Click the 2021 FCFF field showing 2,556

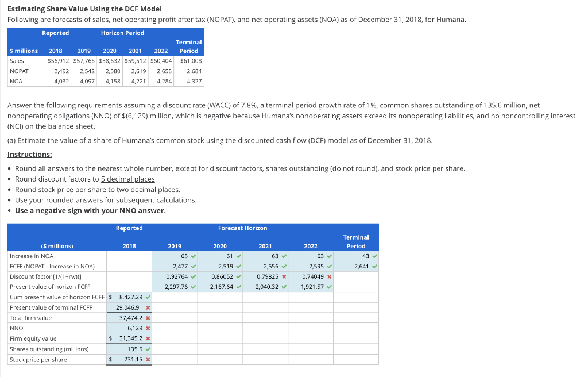pos(265,266)
